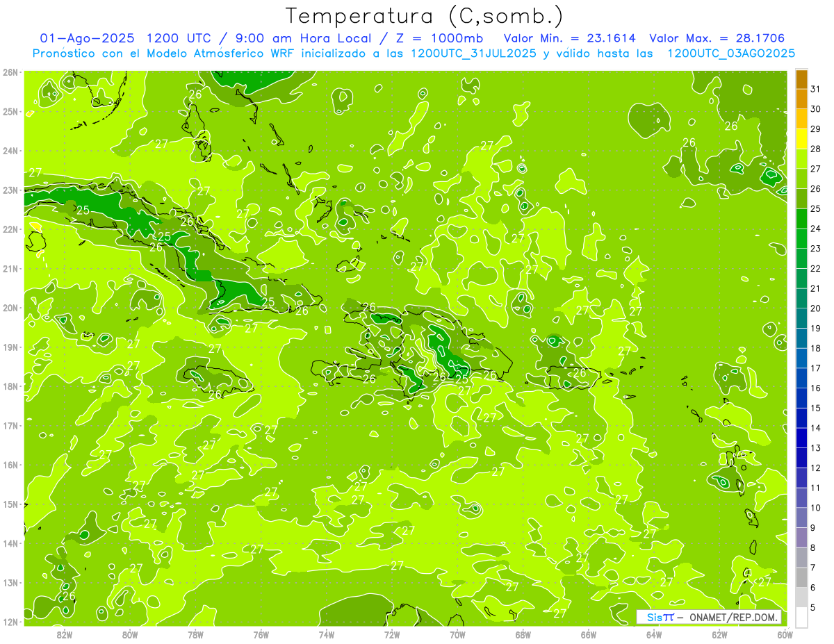Click the longitude axis label 66W

click(589, 634)
